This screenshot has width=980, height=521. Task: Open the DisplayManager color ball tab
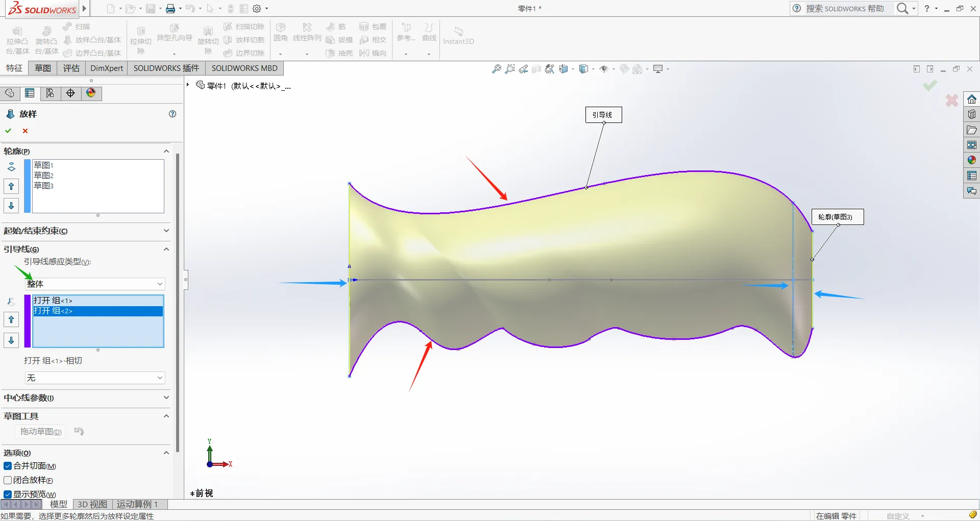(91, 93)
